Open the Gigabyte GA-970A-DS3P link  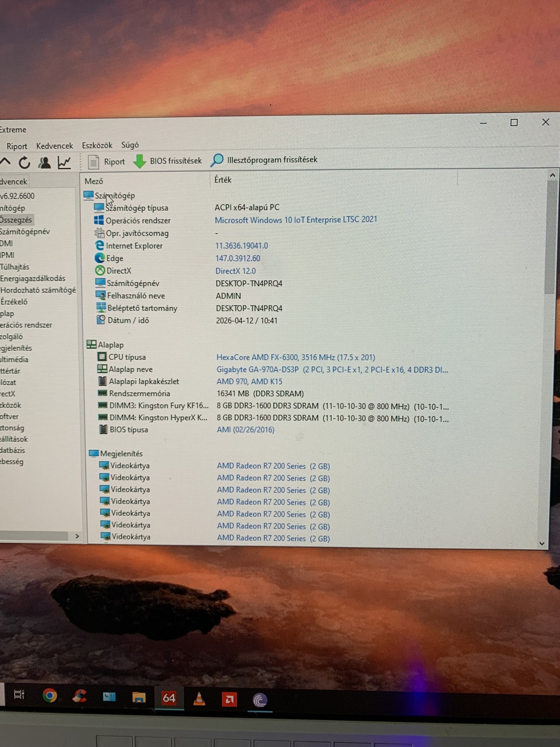coord(332,370)
